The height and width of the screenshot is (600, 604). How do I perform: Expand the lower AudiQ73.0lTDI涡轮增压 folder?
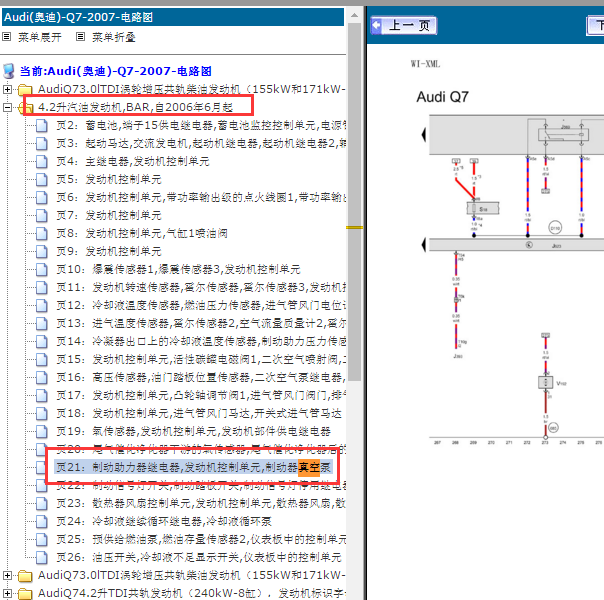(7, 575)
